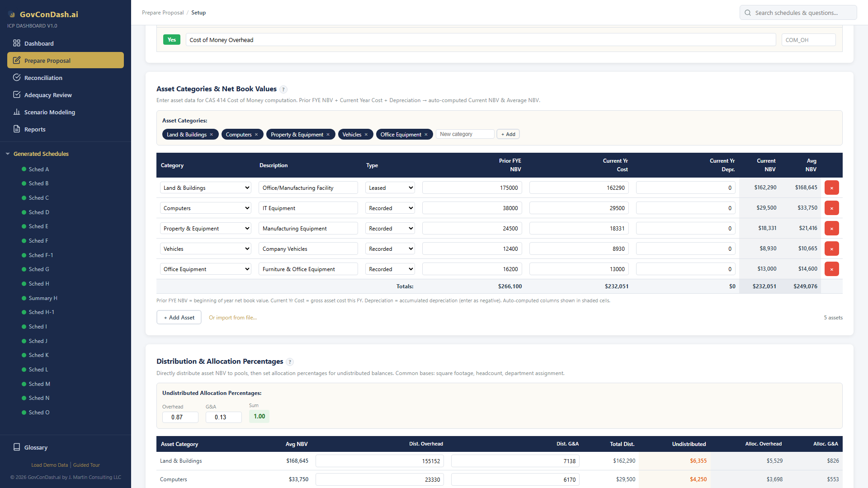This screenshot has height=488, width=868.
Task: Click the Or import from file link
Action: click(232, 317)
